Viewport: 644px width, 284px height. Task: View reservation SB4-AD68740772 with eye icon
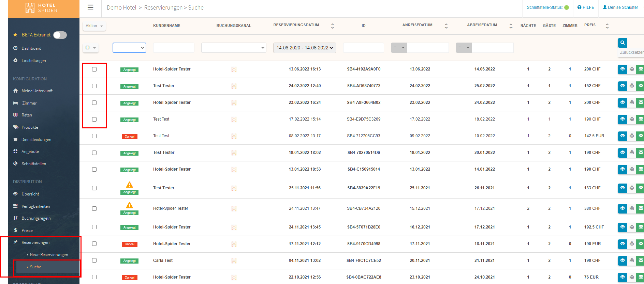[622, 86]
